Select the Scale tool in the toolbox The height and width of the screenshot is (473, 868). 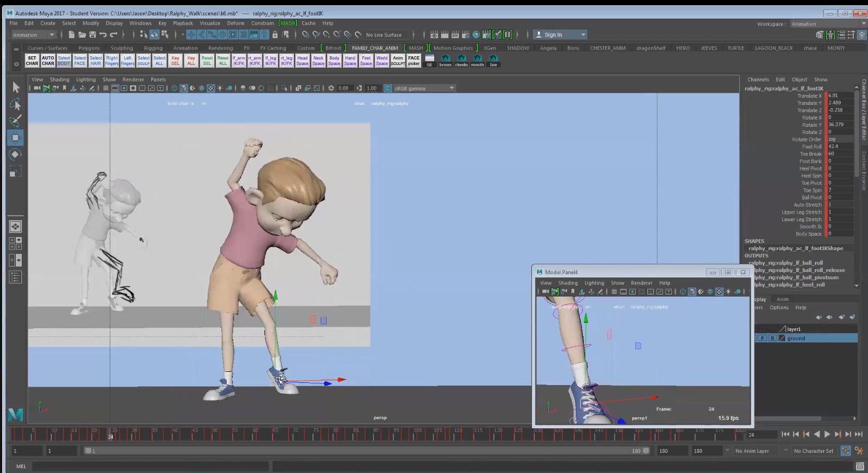tap(15, 172)
